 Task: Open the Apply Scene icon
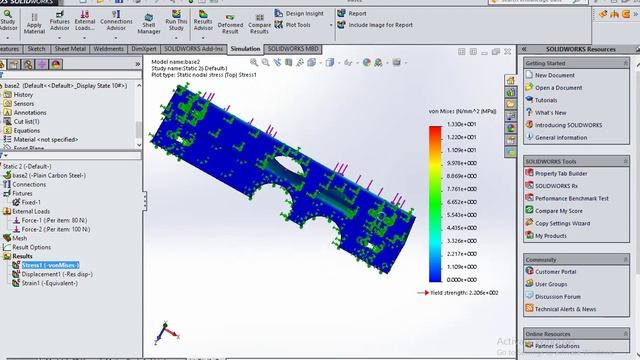click(x=378, y=62)
